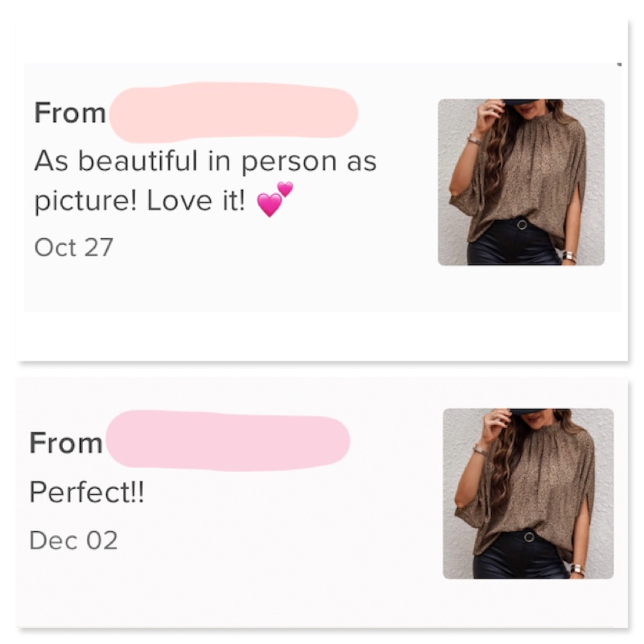The height and width of the screenshot is (644, 644).
Task: Click the "Perfect!!" review text
Action: [87, 491]
